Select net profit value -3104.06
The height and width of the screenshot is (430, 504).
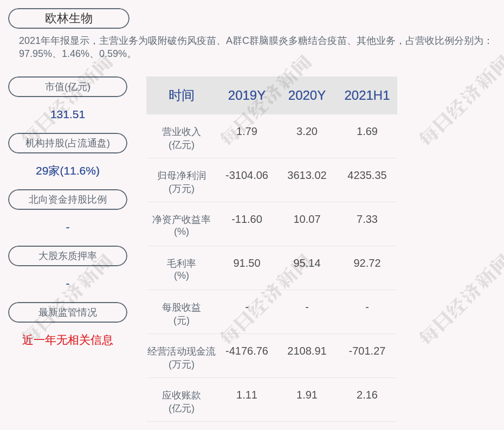click(x=247, y=175)
